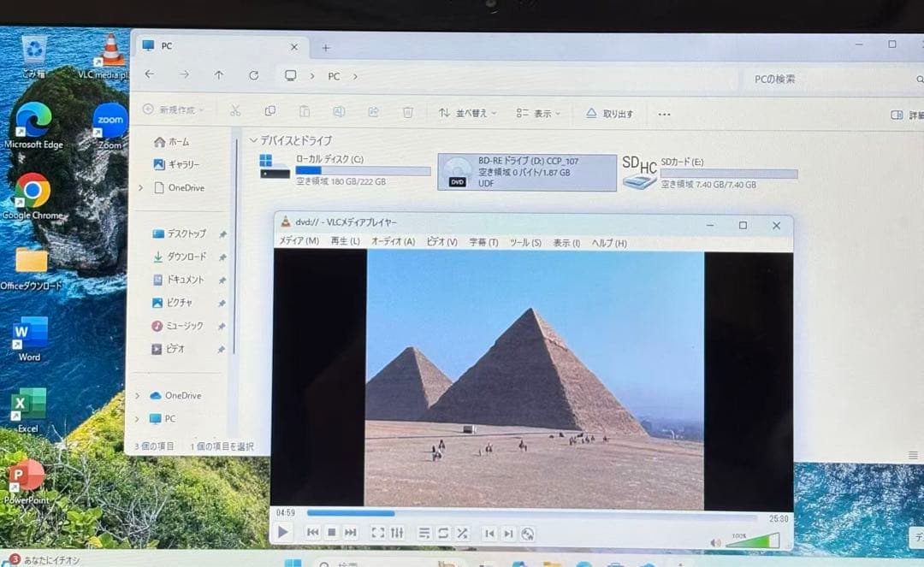Show the VLC playlist view
Image resolution: width=924 pixels, height=567 pixels.
coord(423,533)
